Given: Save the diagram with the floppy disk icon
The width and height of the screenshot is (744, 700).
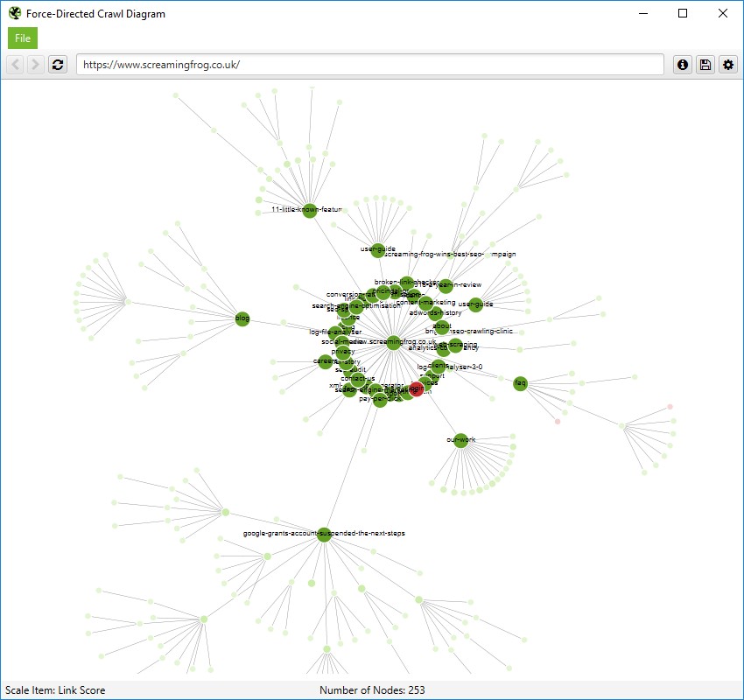Looking at the screenshot, I should coord(705,65).
